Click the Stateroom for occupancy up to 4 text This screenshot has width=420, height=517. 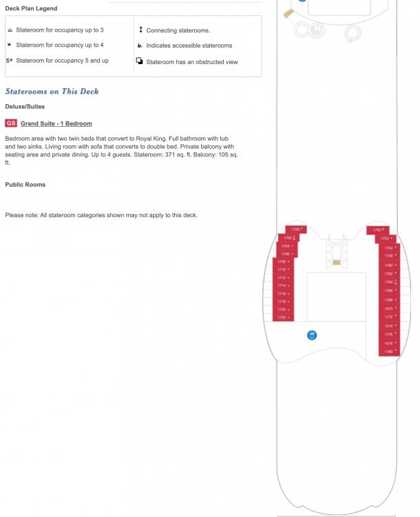[x=60, y=45]
